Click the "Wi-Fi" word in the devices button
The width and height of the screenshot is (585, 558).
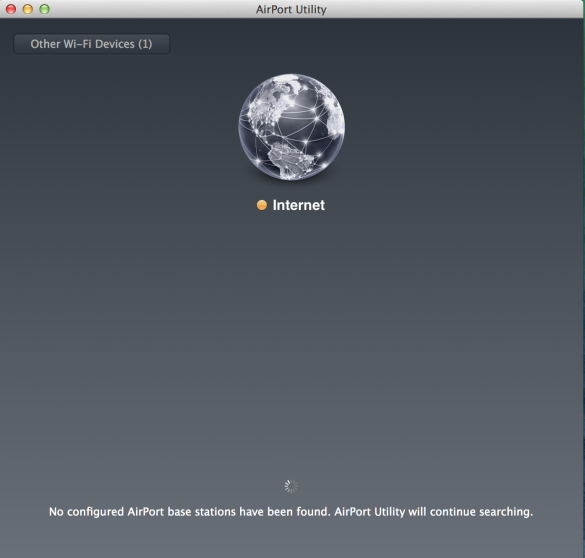tap(77, 44)
